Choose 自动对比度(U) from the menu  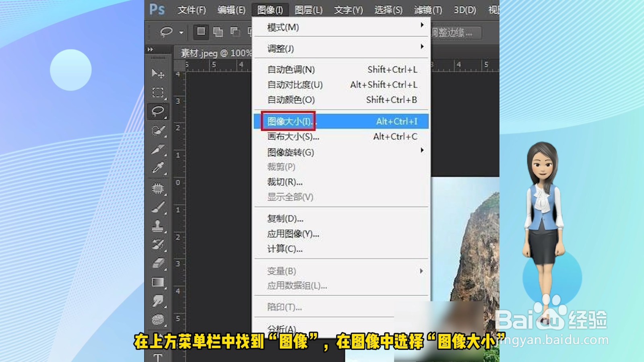[x=341, y=85]
